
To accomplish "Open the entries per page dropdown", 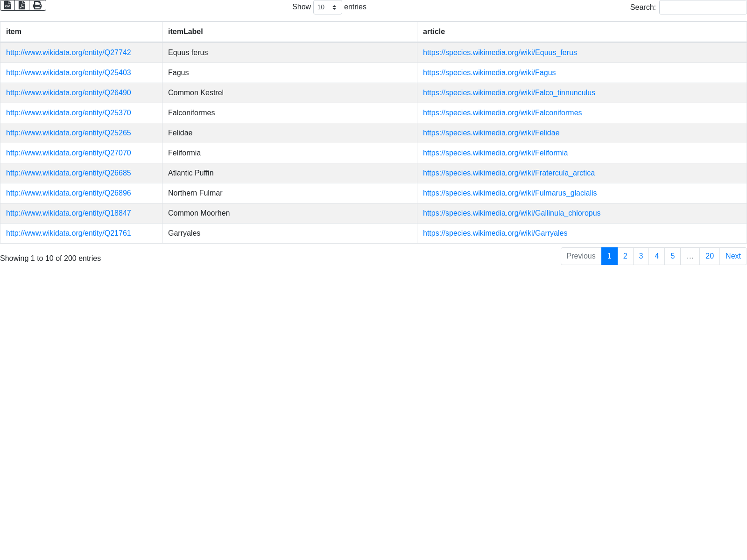I will tap(327, 7).
